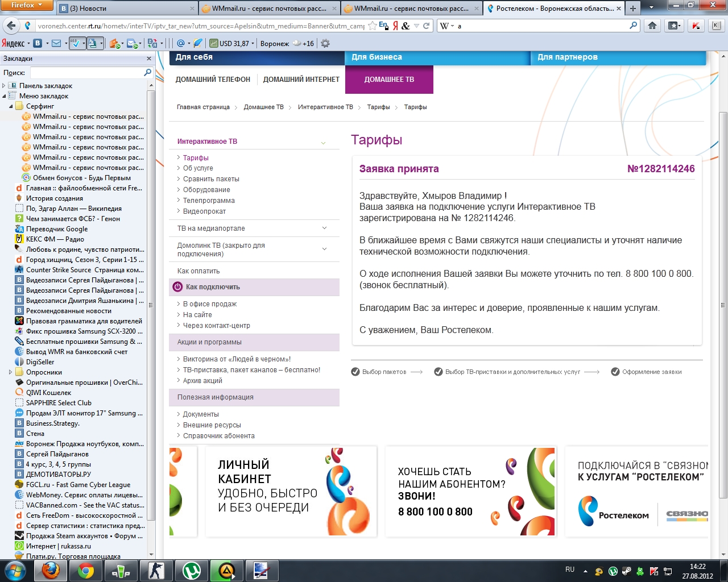Click the @ mail icon in the Yandex bar

pos(180,43)
